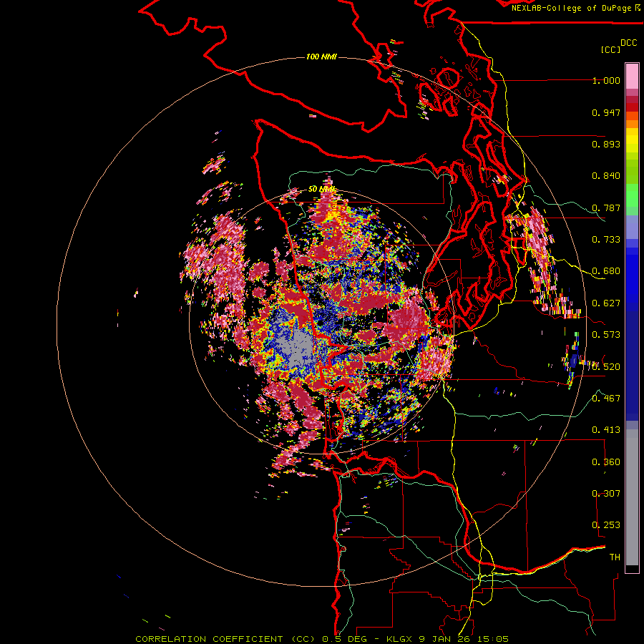Image resolution: width=644 pixels, height=644 pixels.
Task: Click the CORRELATION COEFFICIENT (CC) caption text
Action: click(225, 639)
